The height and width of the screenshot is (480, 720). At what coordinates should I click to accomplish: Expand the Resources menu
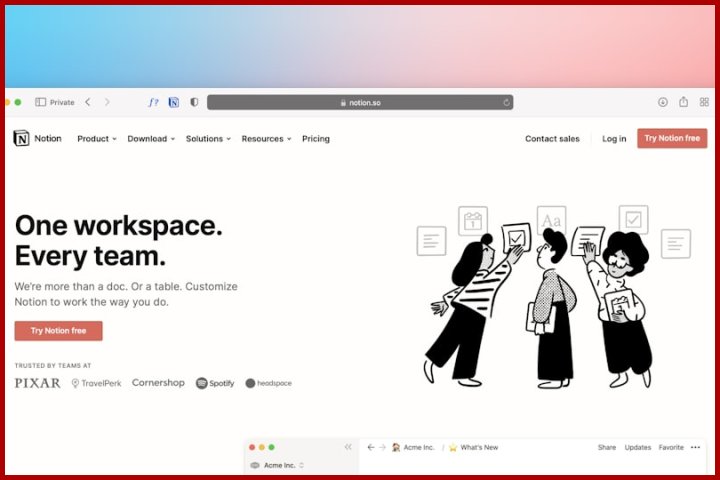click(x=266, y=139)
